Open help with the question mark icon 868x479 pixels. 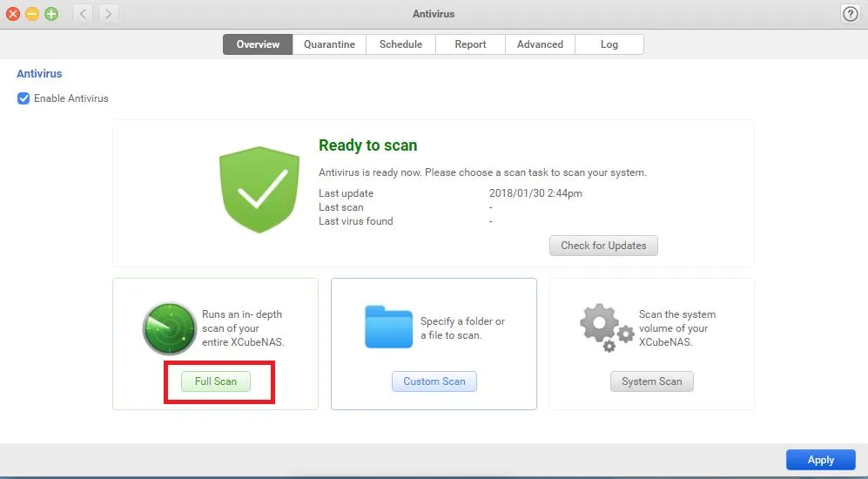(x=850, y=14)
